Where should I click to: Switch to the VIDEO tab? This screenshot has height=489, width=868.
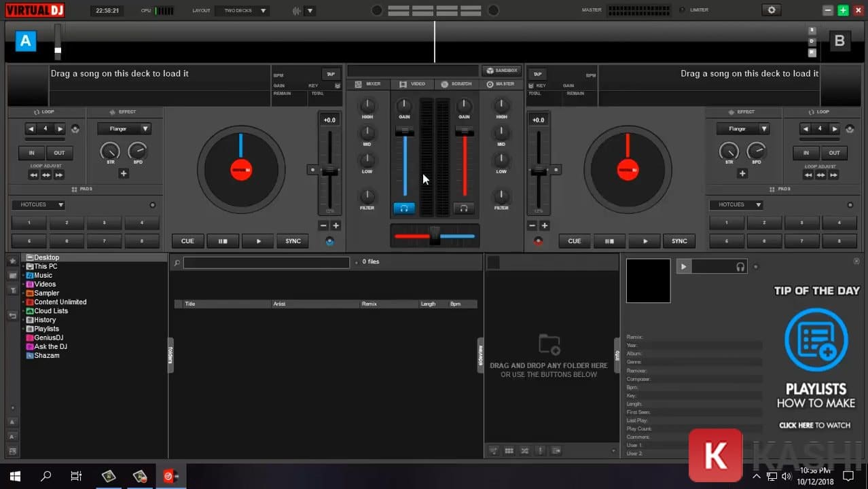(412, 84)
